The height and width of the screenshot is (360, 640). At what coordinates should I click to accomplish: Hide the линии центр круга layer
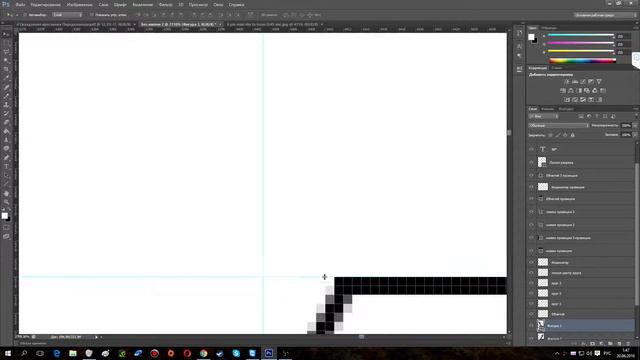pyautogui.click(x=531, y=272)
